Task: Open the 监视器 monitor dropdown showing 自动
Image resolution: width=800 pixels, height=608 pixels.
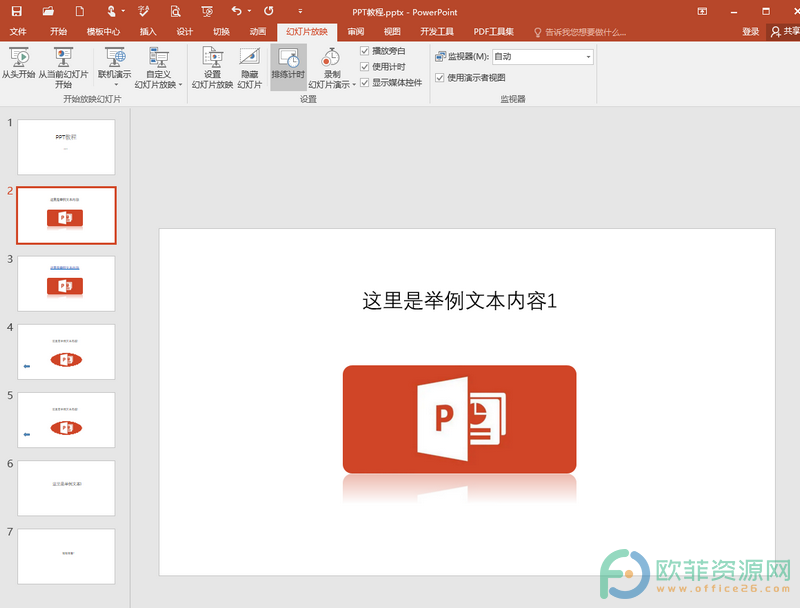Action: (542, 57)
